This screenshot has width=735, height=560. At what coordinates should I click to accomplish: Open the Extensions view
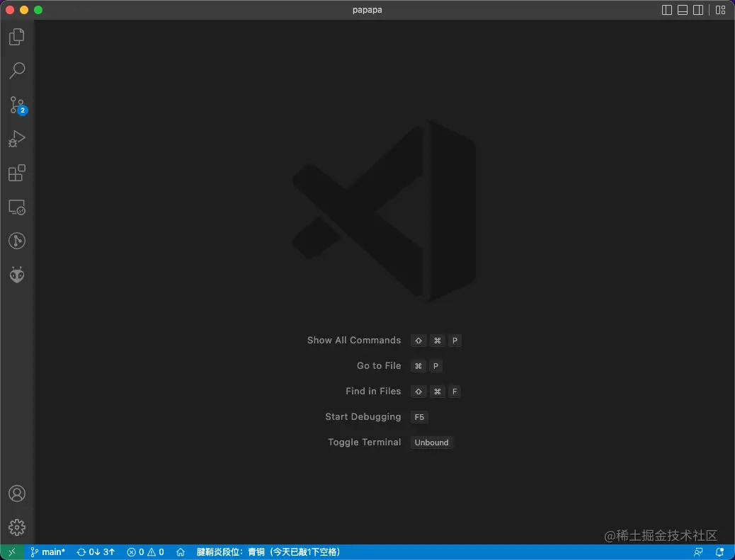17,173
